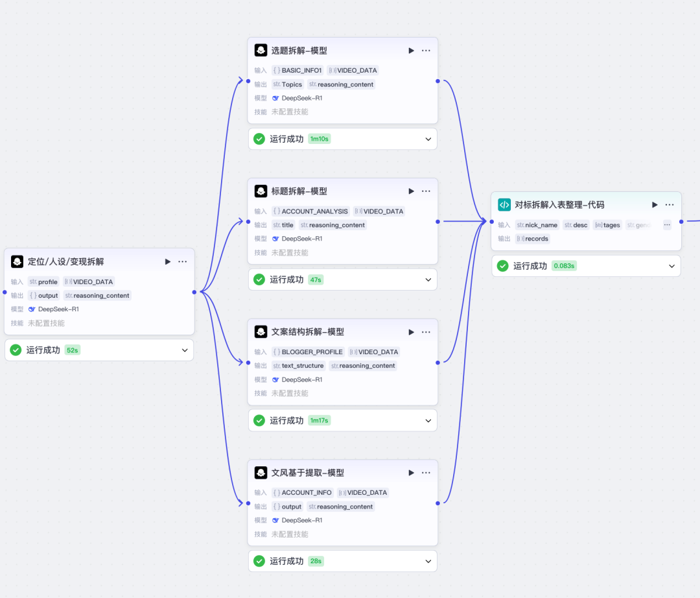Viewport: 700px width, 598px height.
Task: Click the 选题拆解-模型 model icon
Action: [261, 51]
